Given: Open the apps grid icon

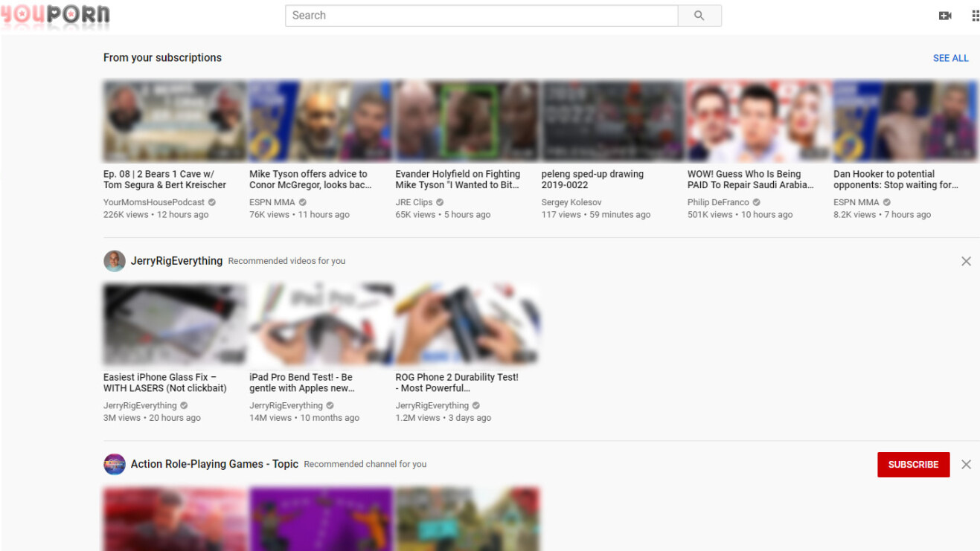Looking at the screenshot, I should click(x=975, y=16).
